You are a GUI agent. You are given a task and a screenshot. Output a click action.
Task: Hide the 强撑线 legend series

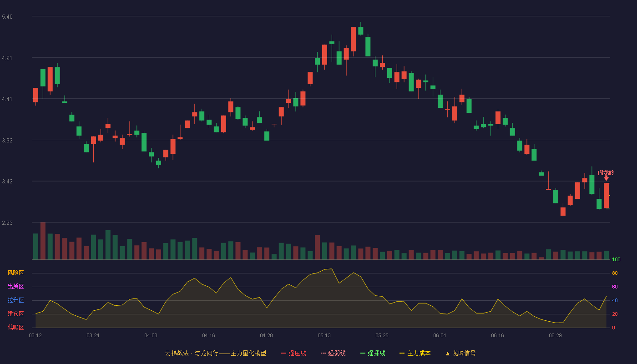[373, 353]
